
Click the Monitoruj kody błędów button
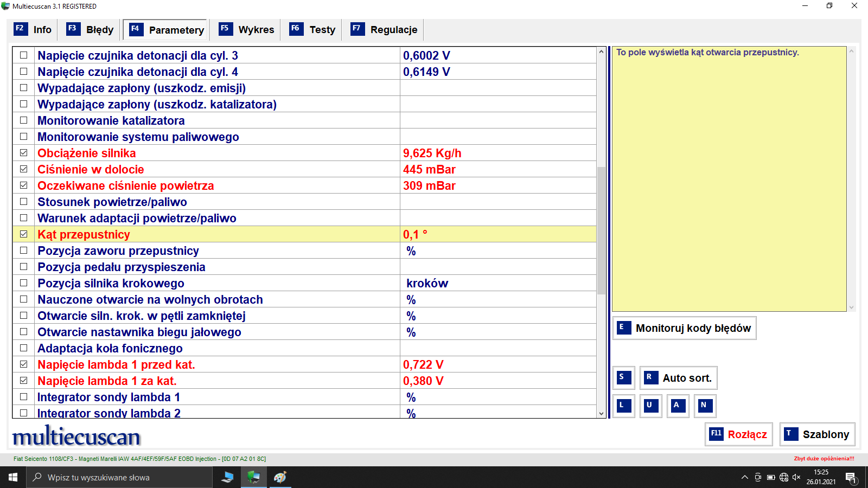click(685, 328)
